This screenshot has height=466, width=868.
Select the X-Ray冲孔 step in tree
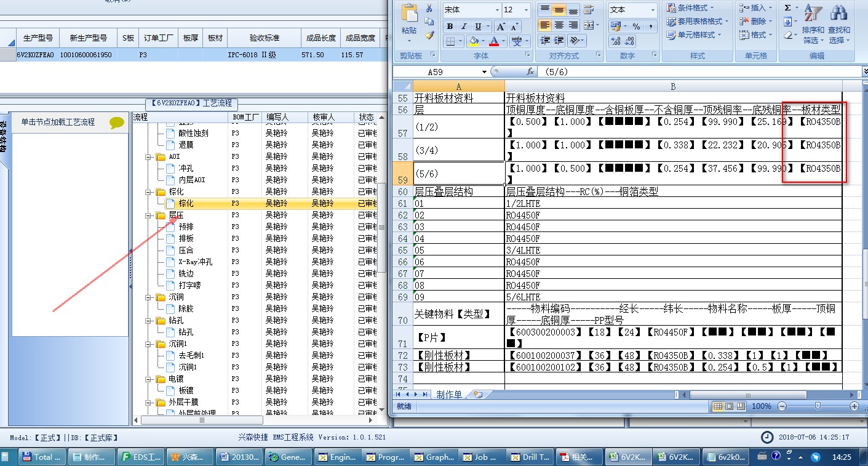click(x=195, y=262)
